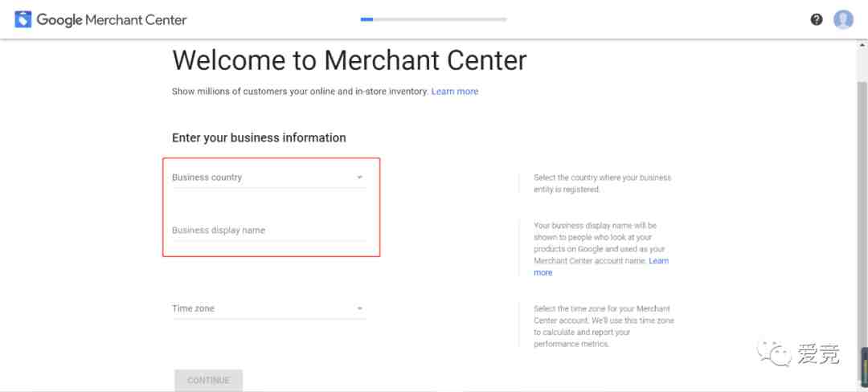This screenshot has height=392, width=868.
Task: Click the setup progress bar at top
Action: [x=433, y=19]
